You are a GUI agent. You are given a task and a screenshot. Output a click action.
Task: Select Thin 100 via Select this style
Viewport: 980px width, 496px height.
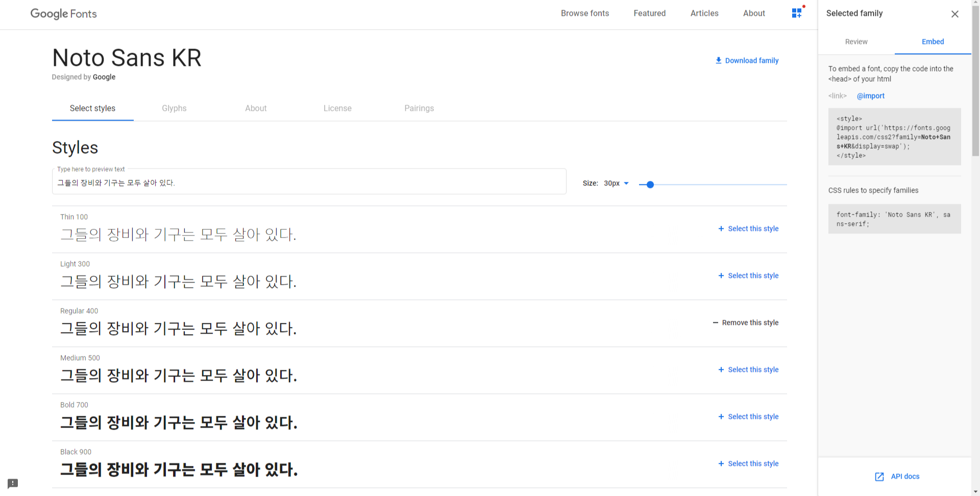[753, 229]
